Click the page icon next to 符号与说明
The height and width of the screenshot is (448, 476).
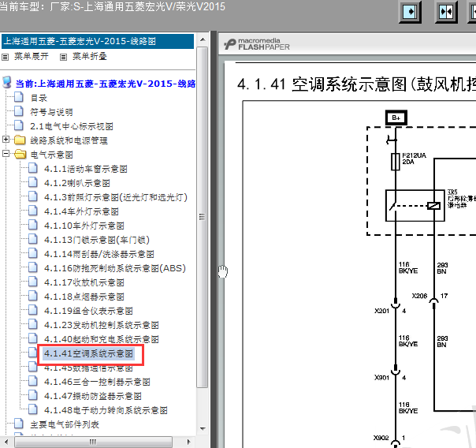coord(19,111)
